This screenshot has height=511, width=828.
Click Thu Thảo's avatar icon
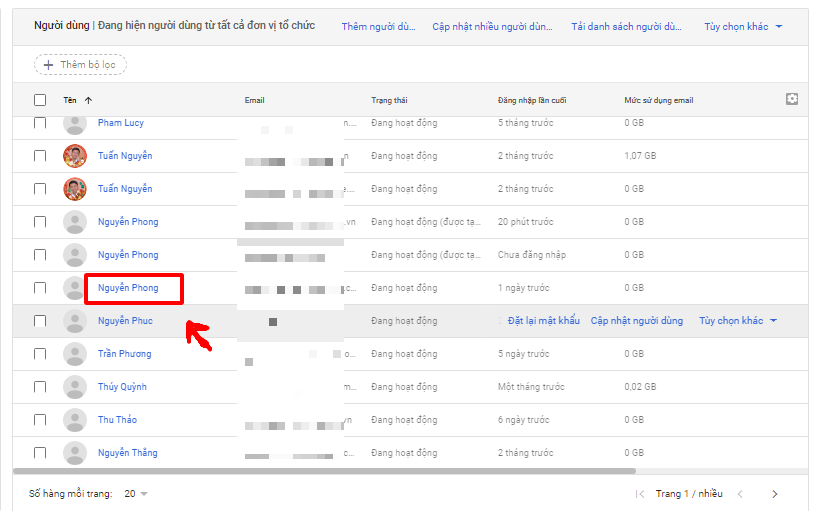click(74, 420)
